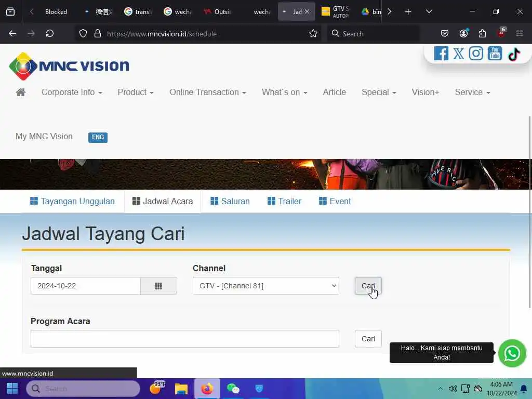Expand the Product menu
This screenshot has width=532, height=399.
pos(136,92)
